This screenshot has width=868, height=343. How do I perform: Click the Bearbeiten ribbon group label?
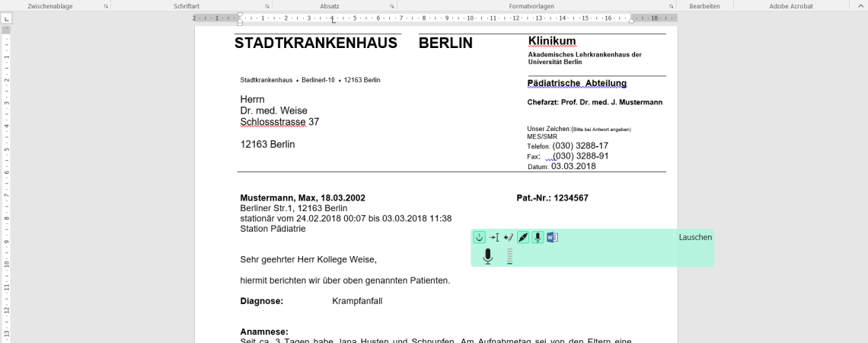tap(705, 6)
